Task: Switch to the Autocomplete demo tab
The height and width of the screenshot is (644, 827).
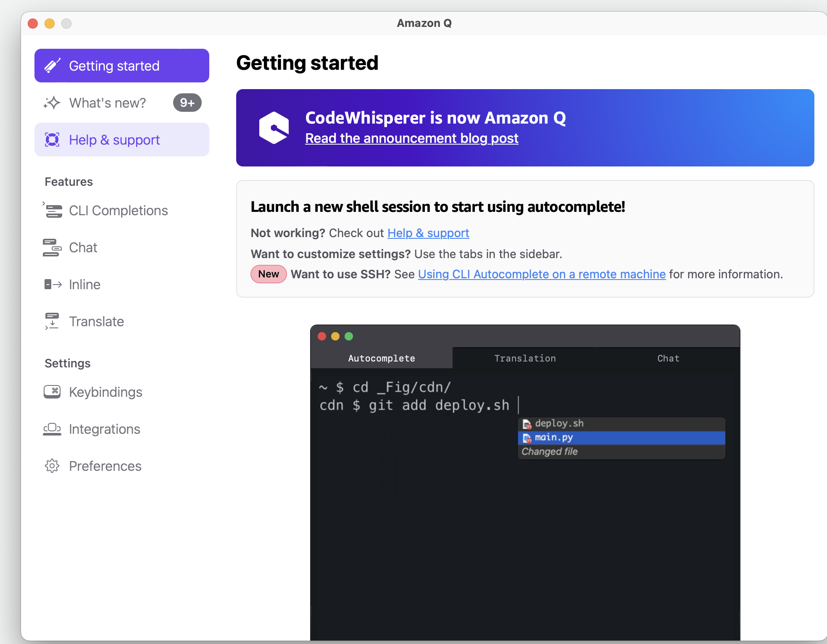Action: tap(382, 358)
